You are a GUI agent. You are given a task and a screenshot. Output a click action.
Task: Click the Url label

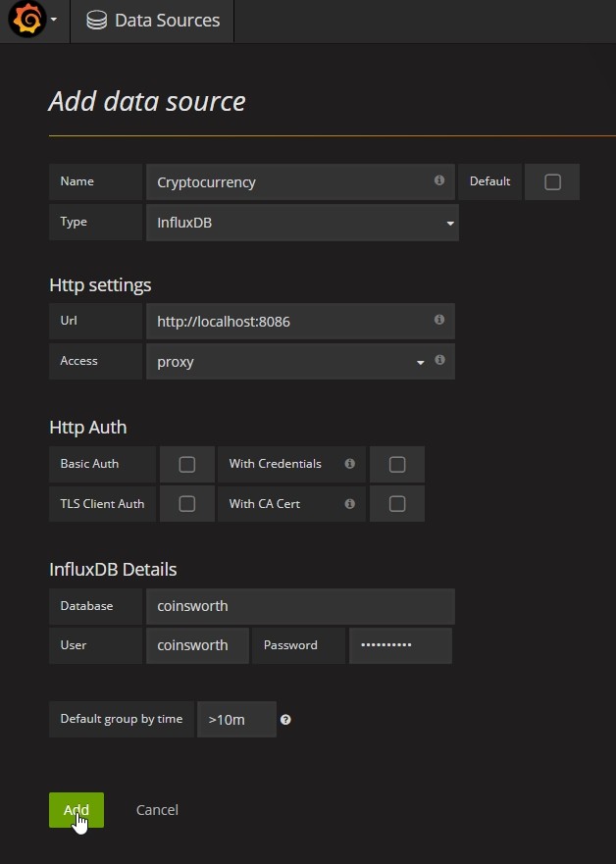pos(69,321)
